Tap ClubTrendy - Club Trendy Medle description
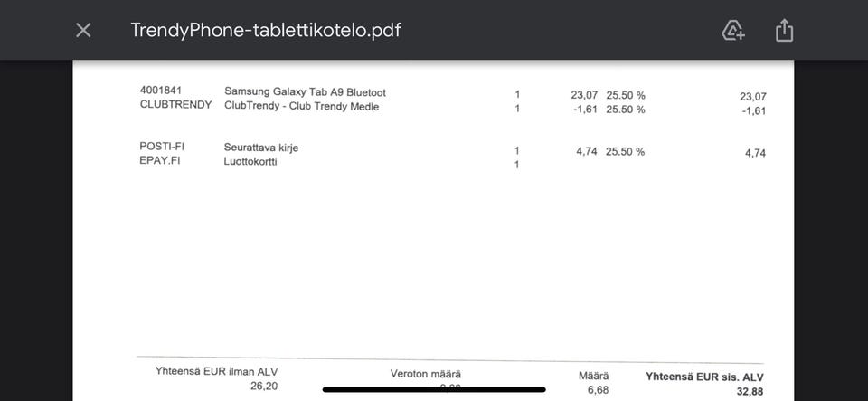The height and width of the screenshot is (401, 868). [x=301, y=107]
